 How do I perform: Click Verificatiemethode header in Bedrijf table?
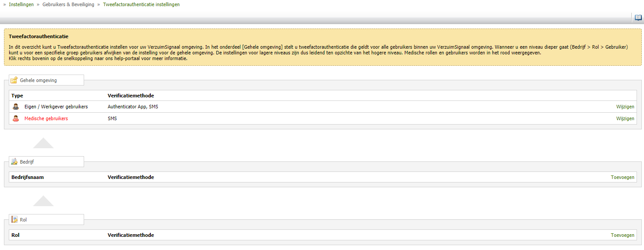(x=131, y=177)
